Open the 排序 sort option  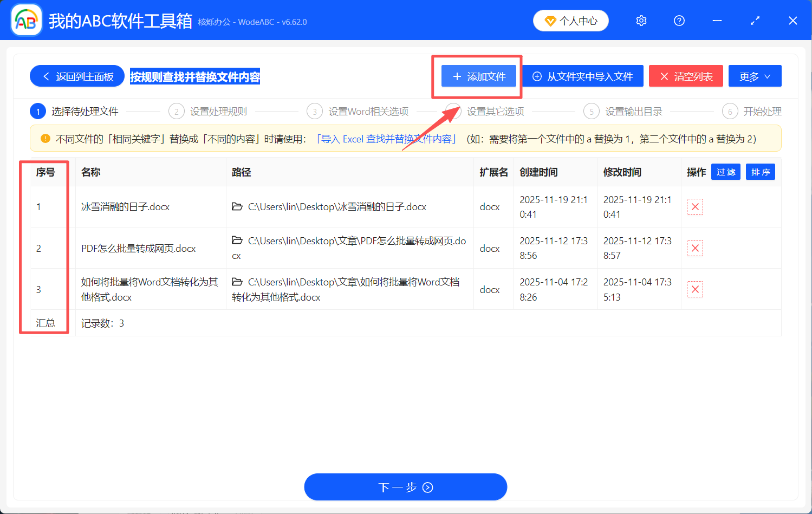pos(760,172)
